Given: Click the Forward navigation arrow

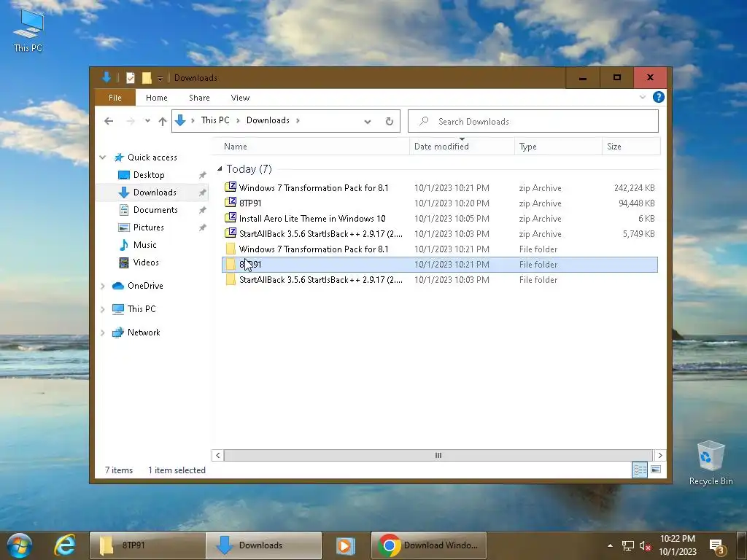Looking at the screenshot, I should click(x=130, y=121).
